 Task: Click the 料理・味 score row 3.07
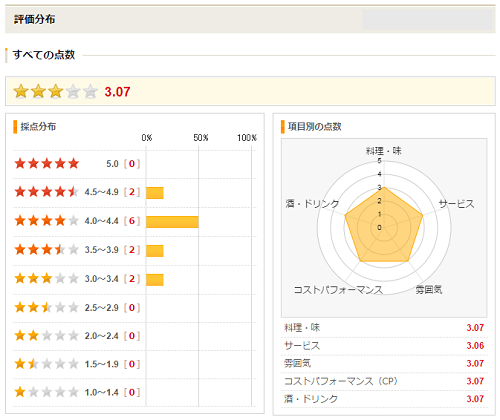384,328
